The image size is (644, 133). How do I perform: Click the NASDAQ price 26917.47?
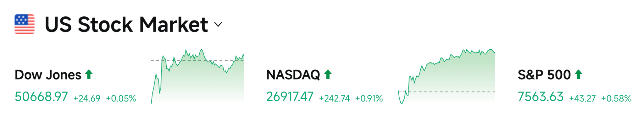pyautogui.click(x=290, y=97)
